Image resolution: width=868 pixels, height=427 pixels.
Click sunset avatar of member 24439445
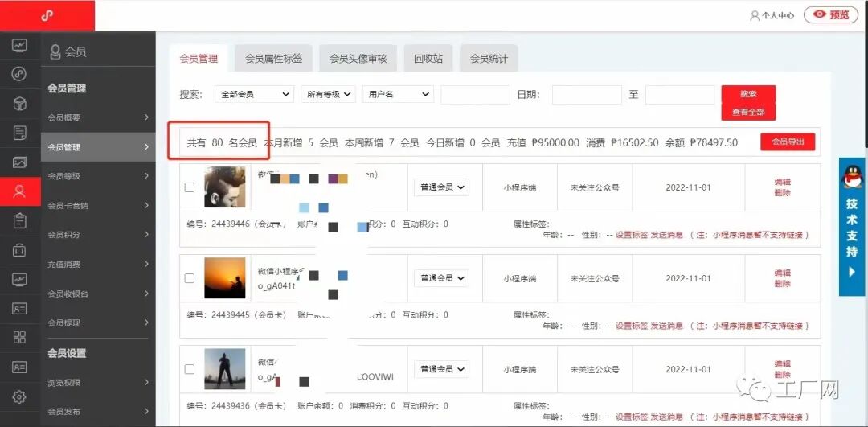point(225,278)
